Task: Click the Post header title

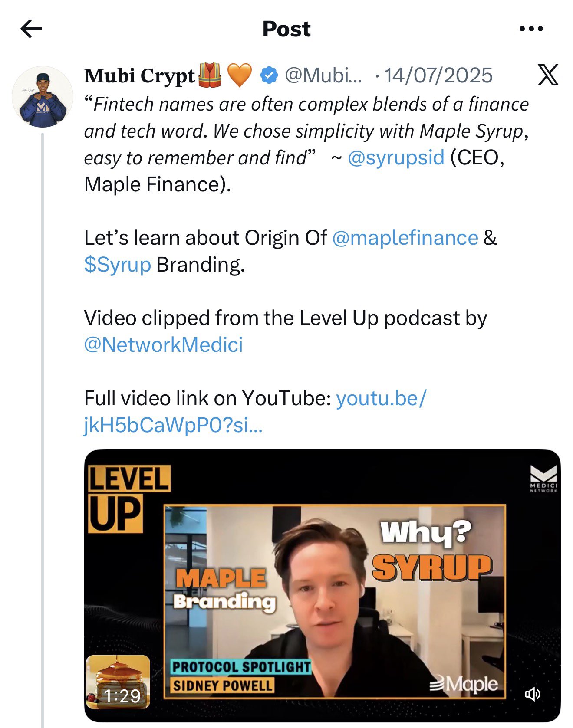Action: click(286, 29)
